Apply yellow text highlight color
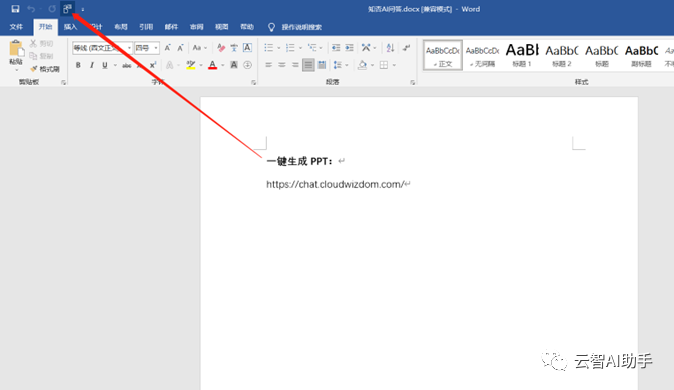Screen dimensions: 674x390 tap(191, 65)
